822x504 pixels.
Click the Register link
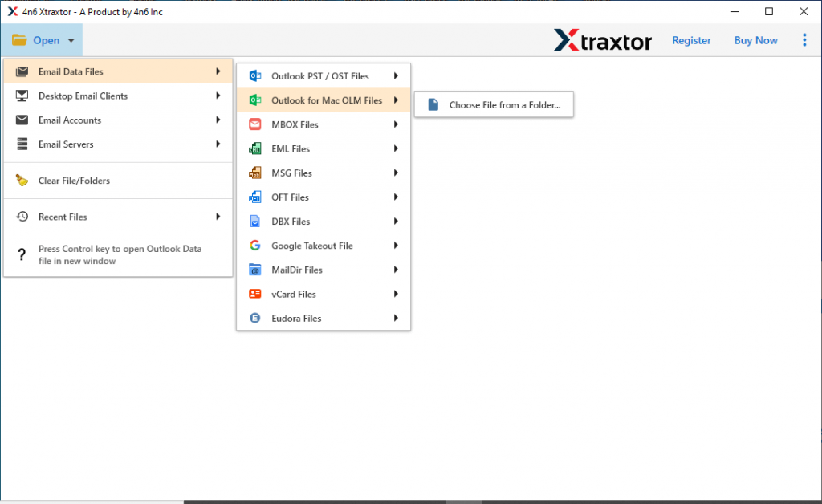pyautogui.click(x=691, y=39)
